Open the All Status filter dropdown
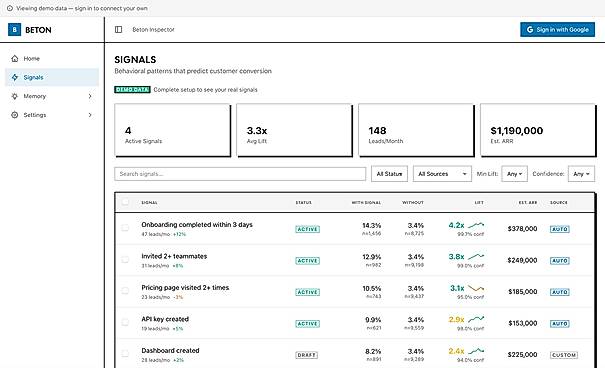The width and height of the screenshot is (605, 368). [x=389, y=174]
